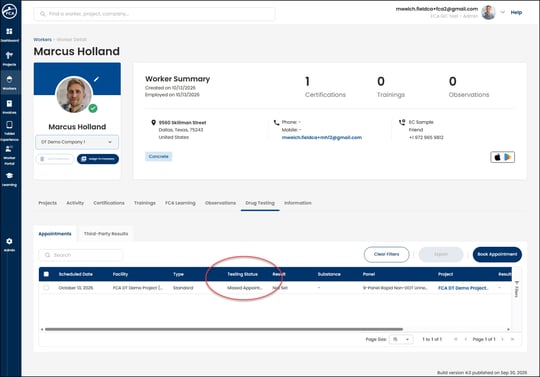Open Learning in the sidebar

pos(9,179)
